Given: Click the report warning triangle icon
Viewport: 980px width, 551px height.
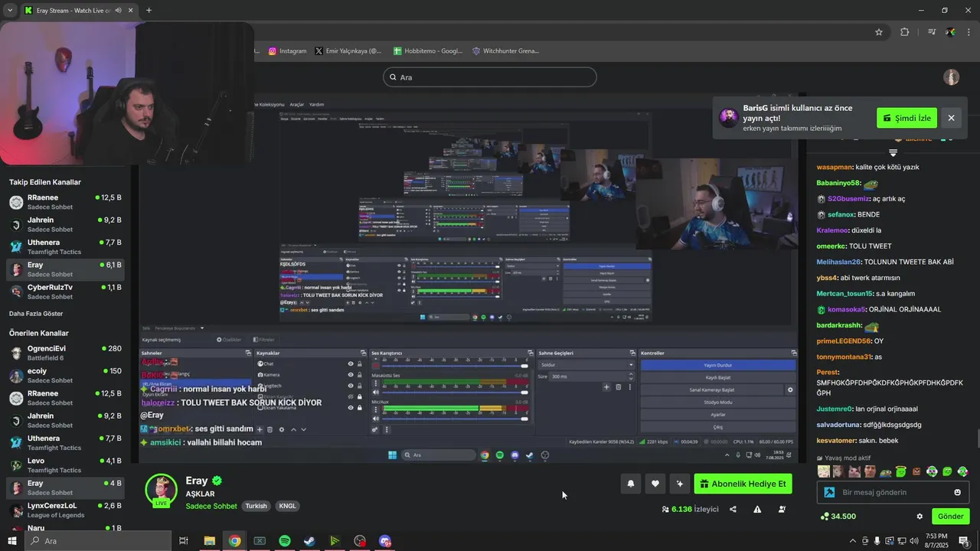Looking at the screenshot, I should click(x=757, y=509).
